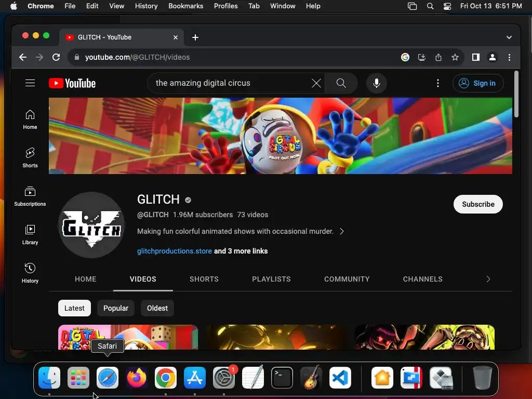Select the Popular filter chip
The height and width of the screenshot is (399, 532).
[x=116, y=308]
